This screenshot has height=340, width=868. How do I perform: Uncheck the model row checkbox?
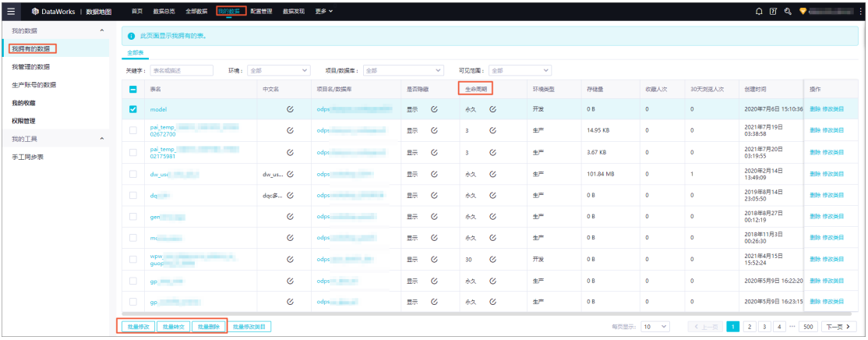133,109
